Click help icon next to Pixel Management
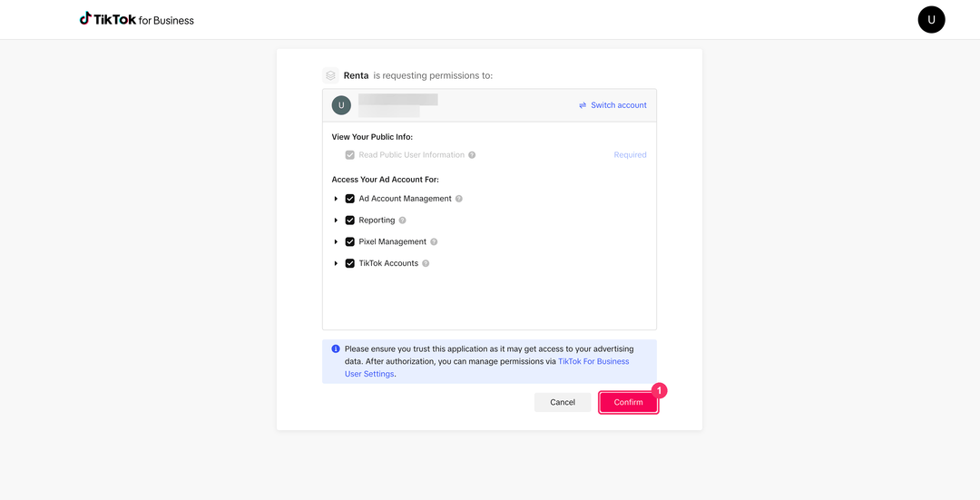The image size is (980, 500). (x=434, y=242)
